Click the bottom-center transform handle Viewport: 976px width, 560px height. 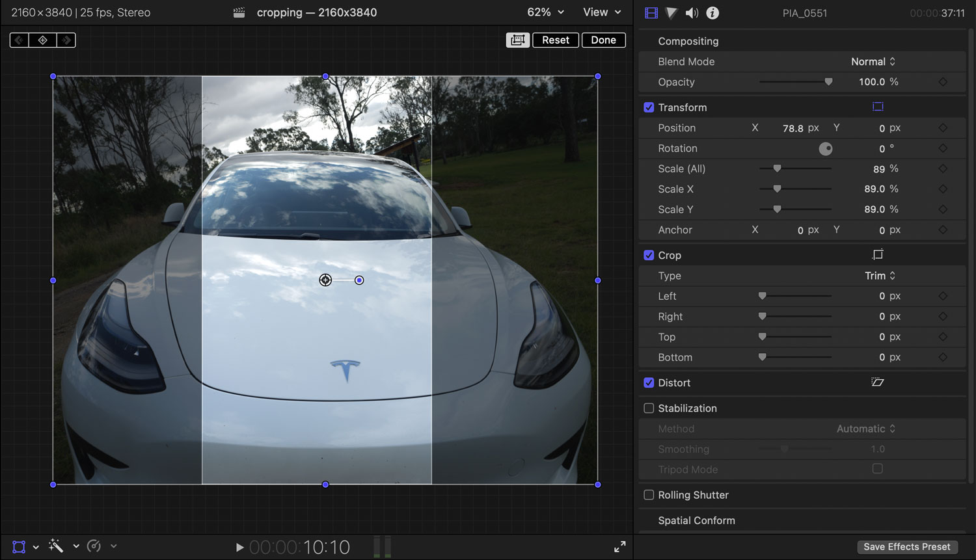[x=325, y=485]
